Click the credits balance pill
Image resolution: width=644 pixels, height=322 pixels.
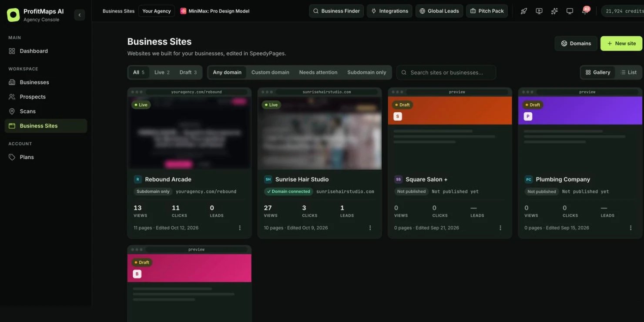point(623,11)
